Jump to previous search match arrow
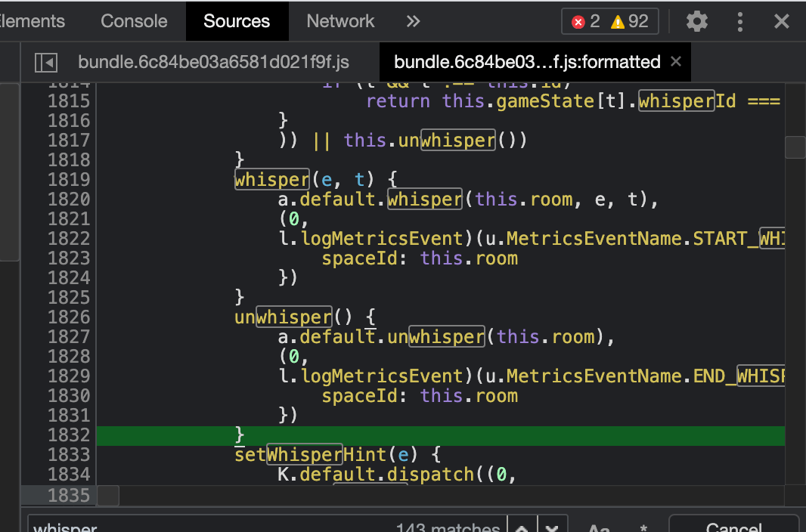This screenshot has width=806, height=532. coord(522,527)
